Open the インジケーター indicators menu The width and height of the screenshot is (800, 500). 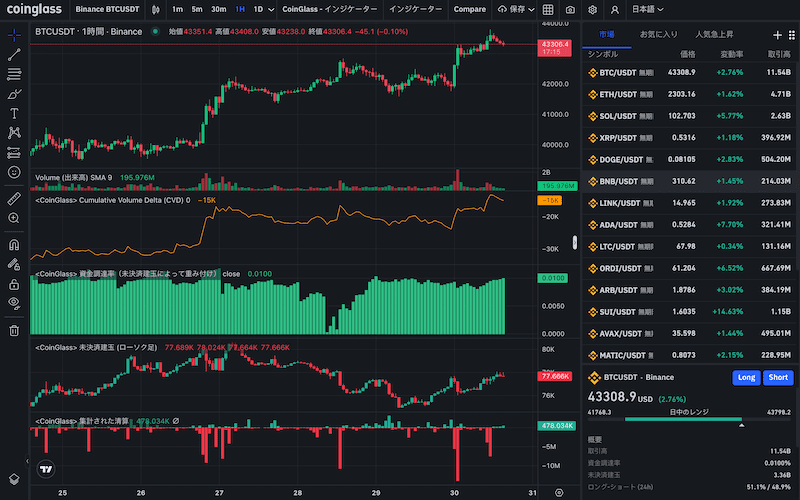click(x=415, y=9)
